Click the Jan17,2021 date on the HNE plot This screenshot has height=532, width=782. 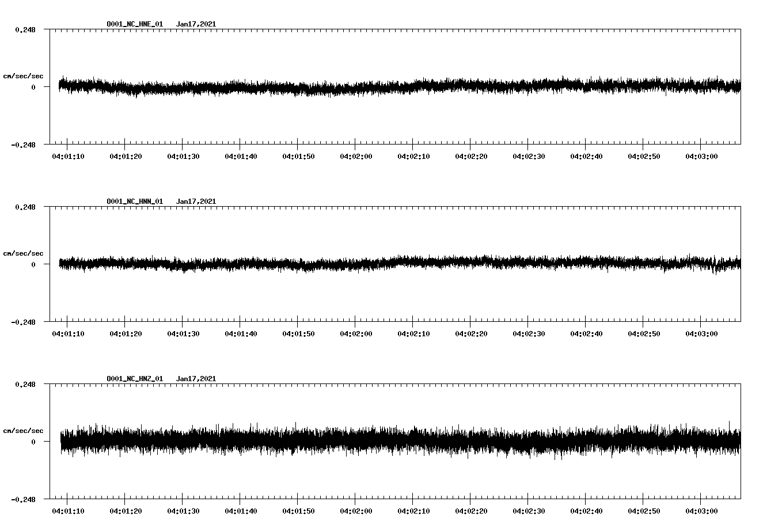[x=196, y=24]
